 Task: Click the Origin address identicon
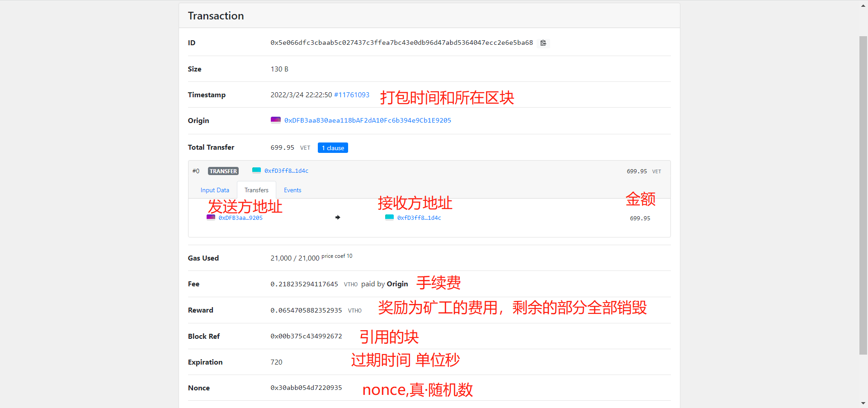[x=276, y=120]
